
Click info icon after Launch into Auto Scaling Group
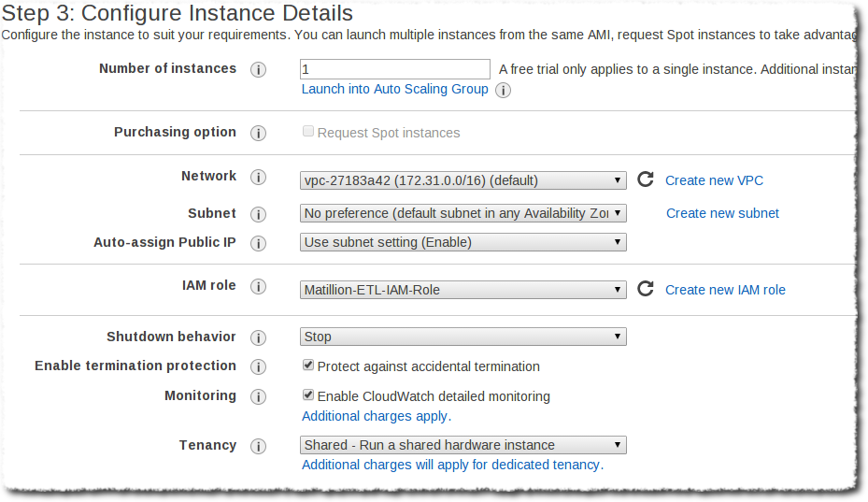pyautogui.click(x=503, y=91)
